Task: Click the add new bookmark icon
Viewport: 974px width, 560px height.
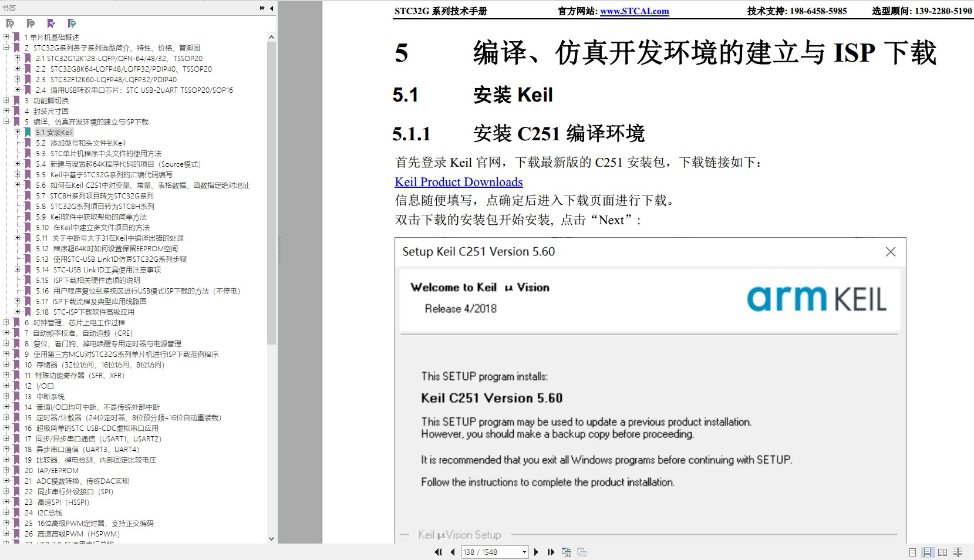Action: (x=31, y=23)
